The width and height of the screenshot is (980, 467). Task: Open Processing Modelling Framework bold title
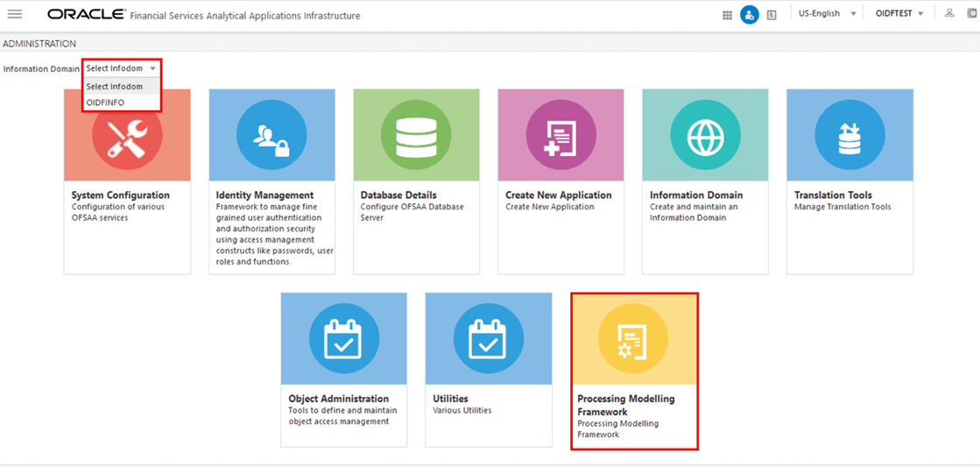626,405
